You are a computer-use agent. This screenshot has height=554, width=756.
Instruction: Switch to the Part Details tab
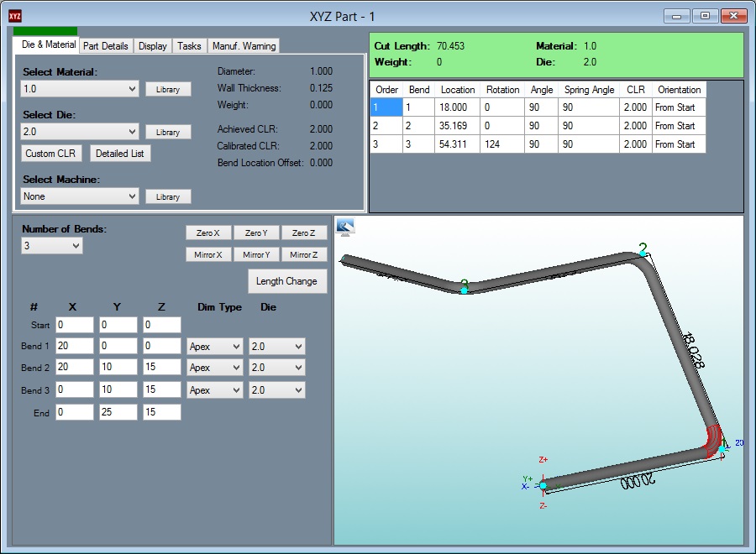106,46
